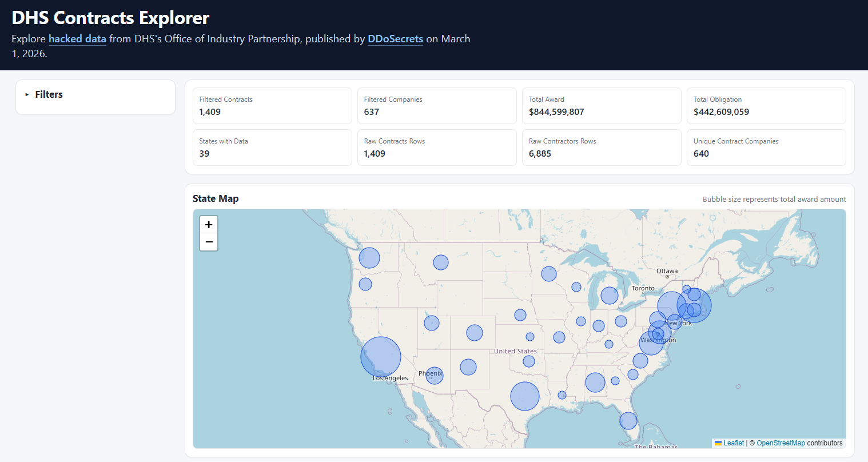Click the Total Award stat card
The height and width of the screenshot is (462, 868).
click(x=602, y=106)
